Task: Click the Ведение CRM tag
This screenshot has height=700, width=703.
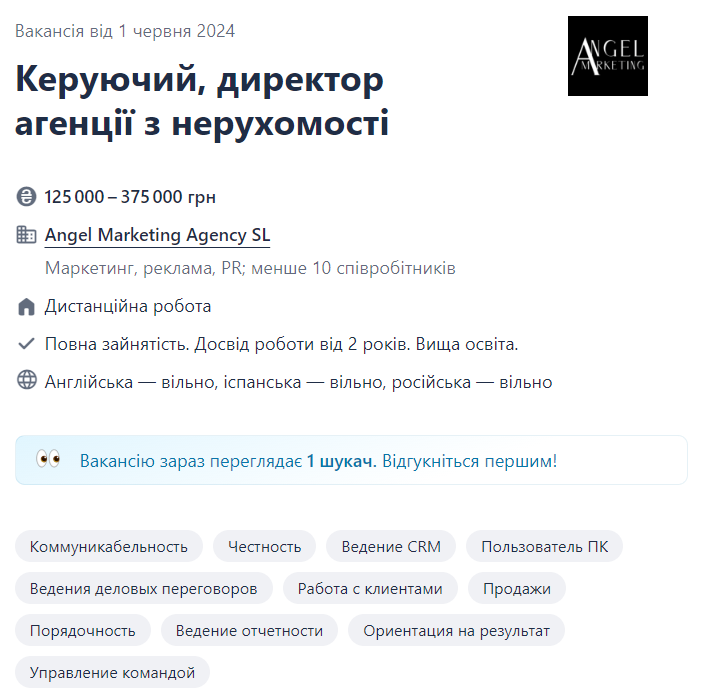Action: pyautogui.click(x=391, y=546)
